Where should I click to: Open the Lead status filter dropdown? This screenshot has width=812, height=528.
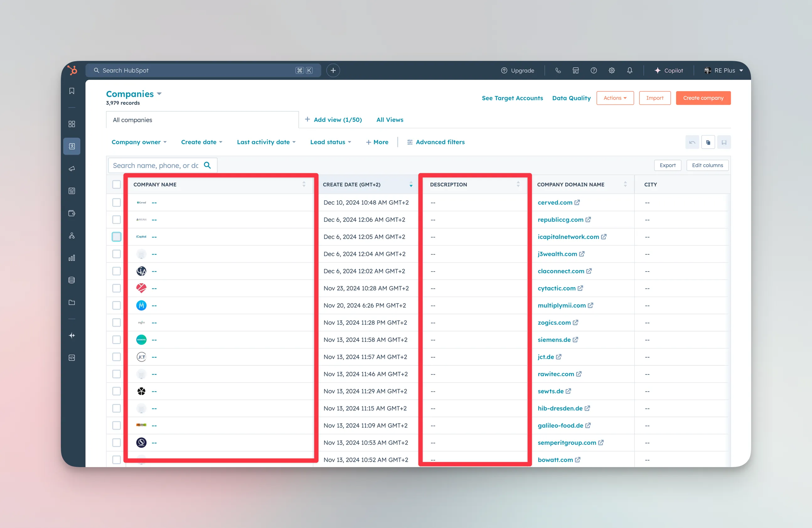[x=331, y=142]
